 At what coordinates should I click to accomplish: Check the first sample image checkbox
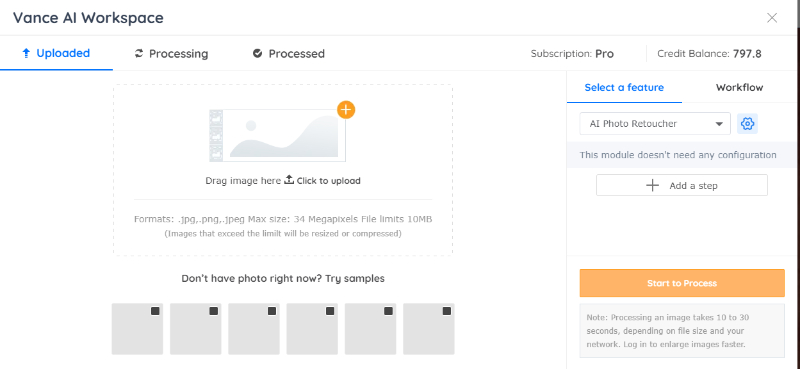(x=155, y=311)
